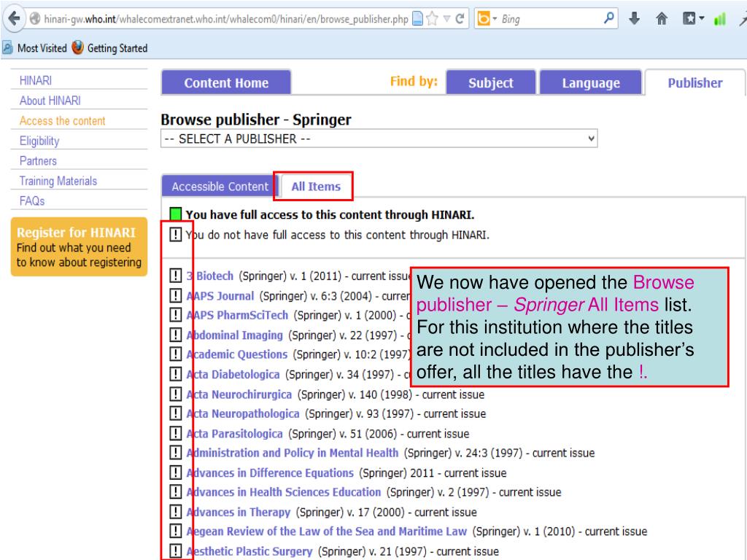Click the exclamation icon beside Advances in Therapy
The height and width of the screenshot is (560, 747).
coord(176,512)
